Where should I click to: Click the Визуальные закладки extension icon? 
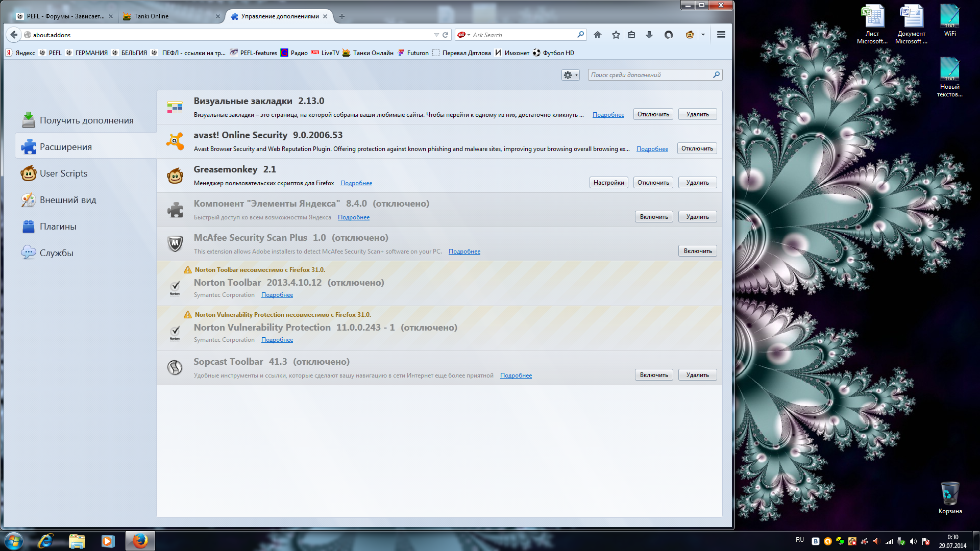pyautogui.click(x=175, y=107)
